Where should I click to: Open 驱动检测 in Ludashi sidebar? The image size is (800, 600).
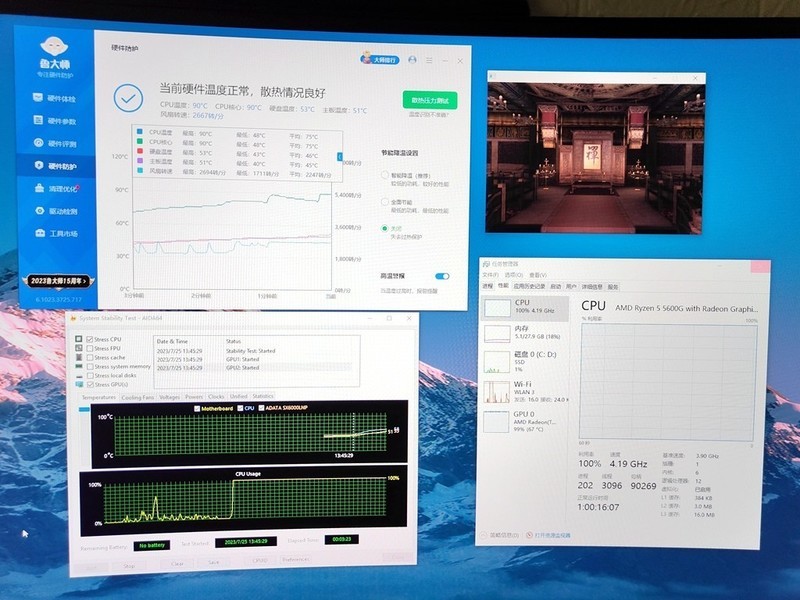point(57,211)
